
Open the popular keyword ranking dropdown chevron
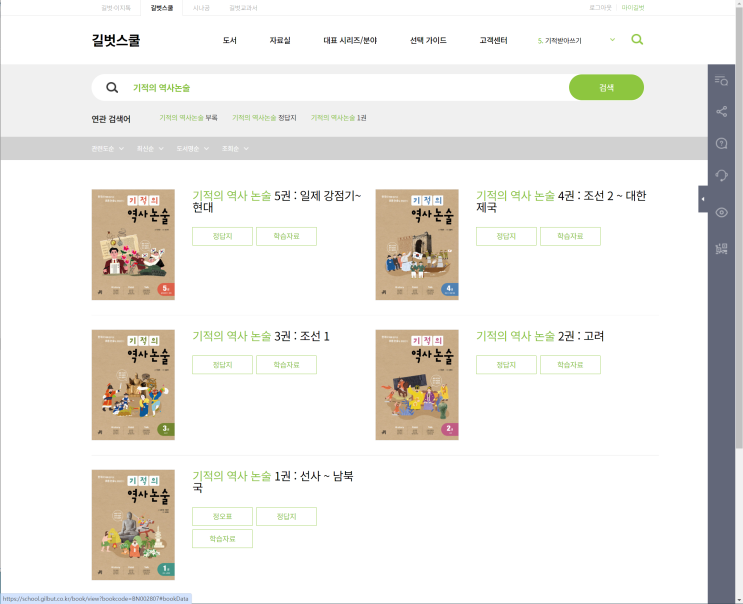coord(612,40)
